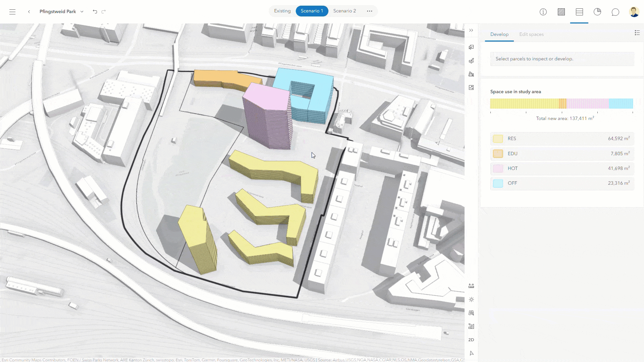
Task: Open the info panel
Action: tap(543, 12)
